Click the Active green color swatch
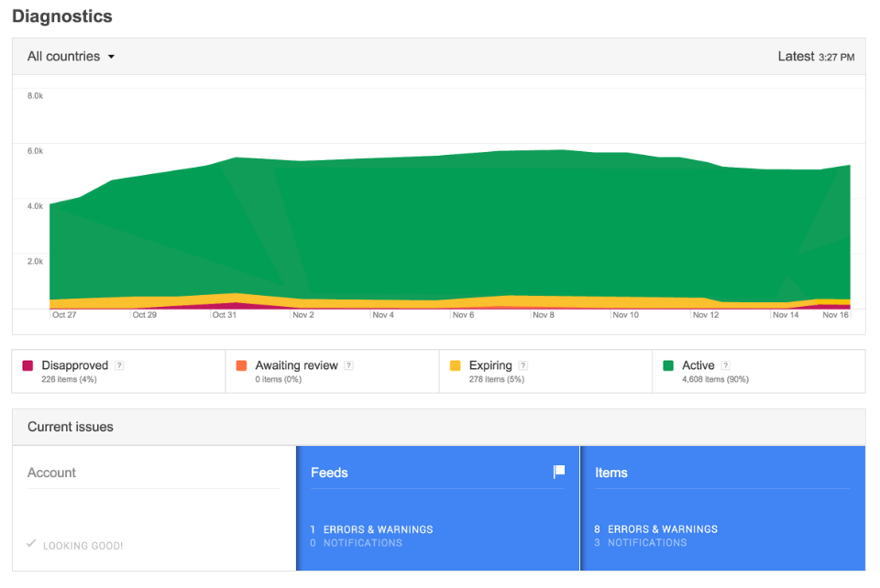Viewport: 880px width, 588px height. click(668, 365)
